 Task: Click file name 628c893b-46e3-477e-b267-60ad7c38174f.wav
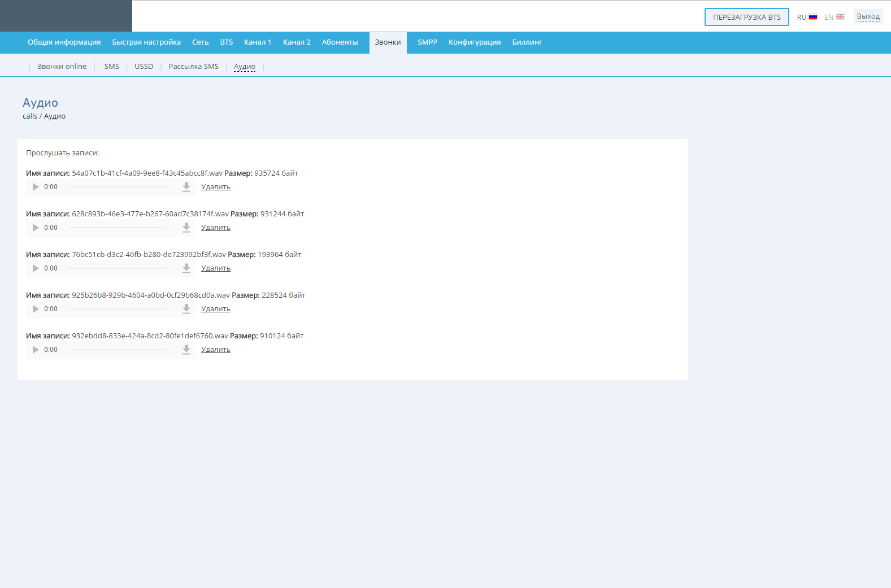150,214
